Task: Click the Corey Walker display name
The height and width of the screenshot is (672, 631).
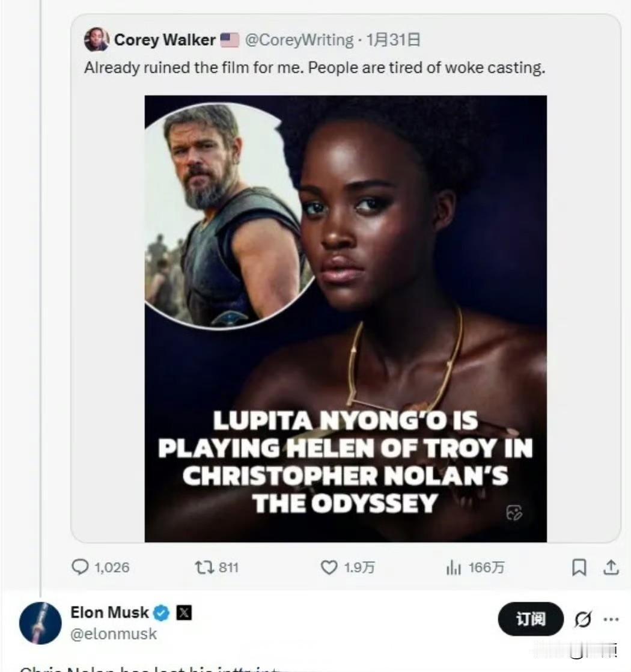Action: (x=165, y=40)
